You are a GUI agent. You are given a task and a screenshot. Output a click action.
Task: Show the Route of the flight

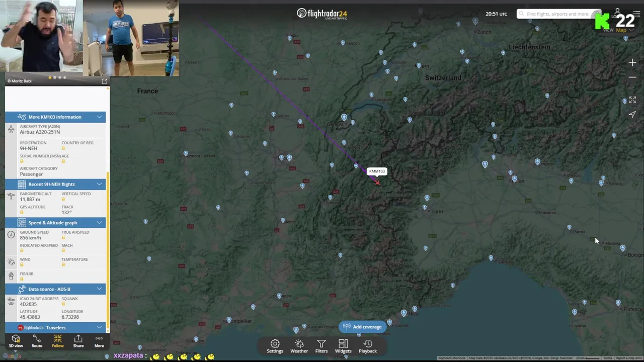point(37,341)
